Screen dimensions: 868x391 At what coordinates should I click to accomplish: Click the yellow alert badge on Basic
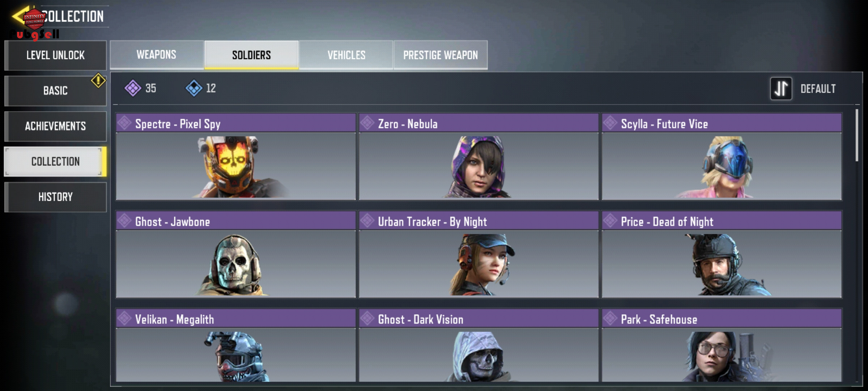98,80
